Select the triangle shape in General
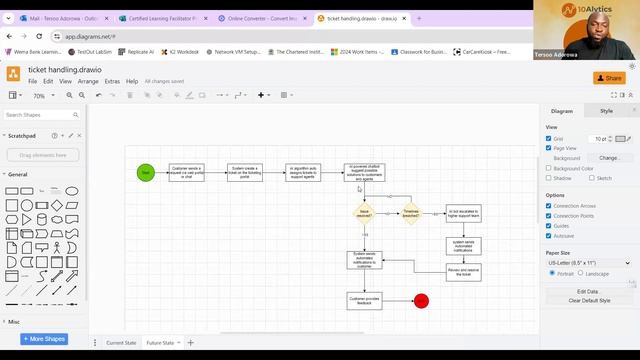 pyautogui.click(x=27, y=220)
